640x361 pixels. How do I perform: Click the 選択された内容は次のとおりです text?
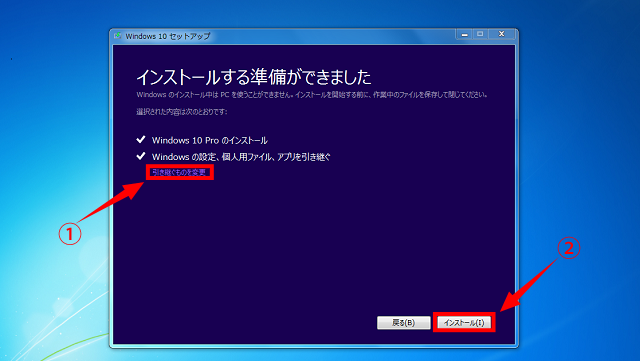(182, 111)
